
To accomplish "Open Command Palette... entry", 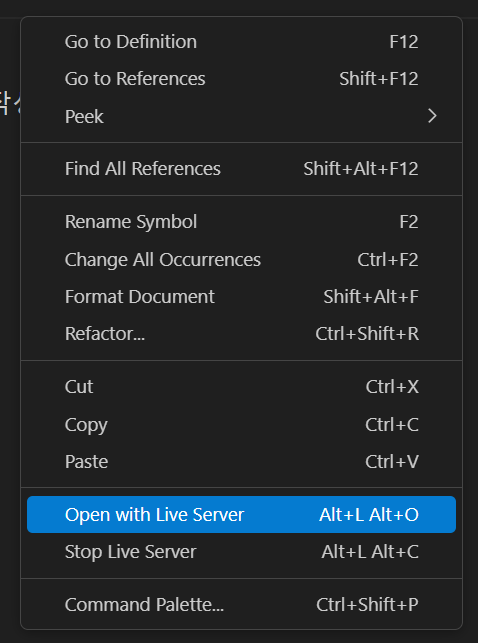I will 241,605.
